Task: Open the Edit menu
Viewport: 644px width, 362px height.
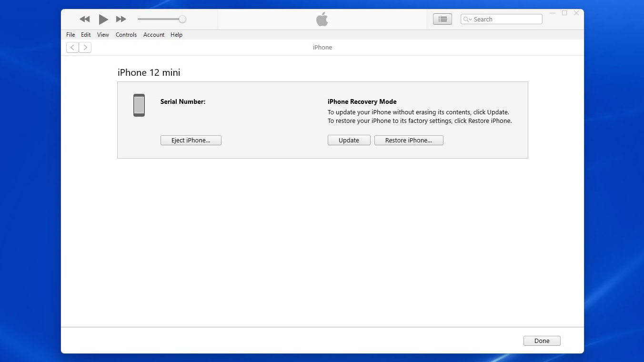Action: tap(86, 35)
